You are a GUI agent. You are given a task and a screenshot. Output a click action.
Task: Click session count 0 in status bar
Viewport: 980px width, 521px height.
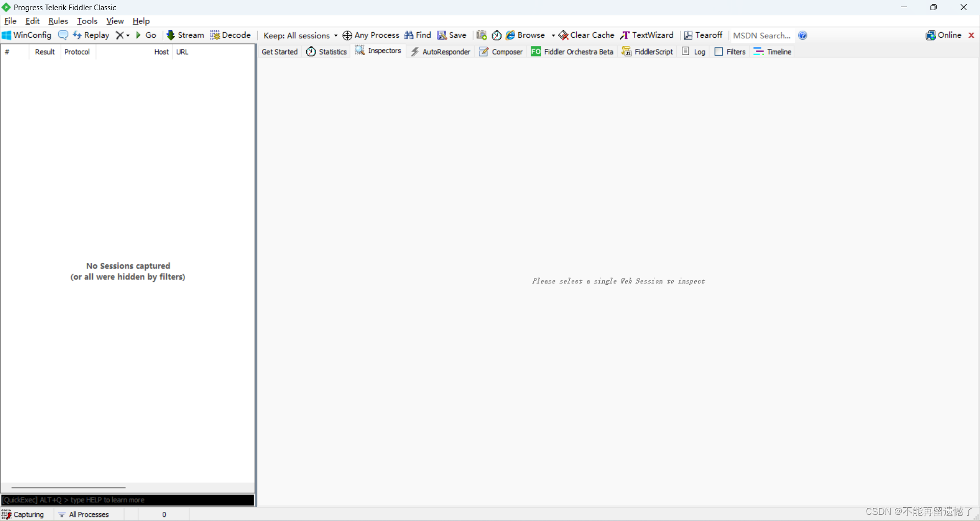[x=164, y=514]
